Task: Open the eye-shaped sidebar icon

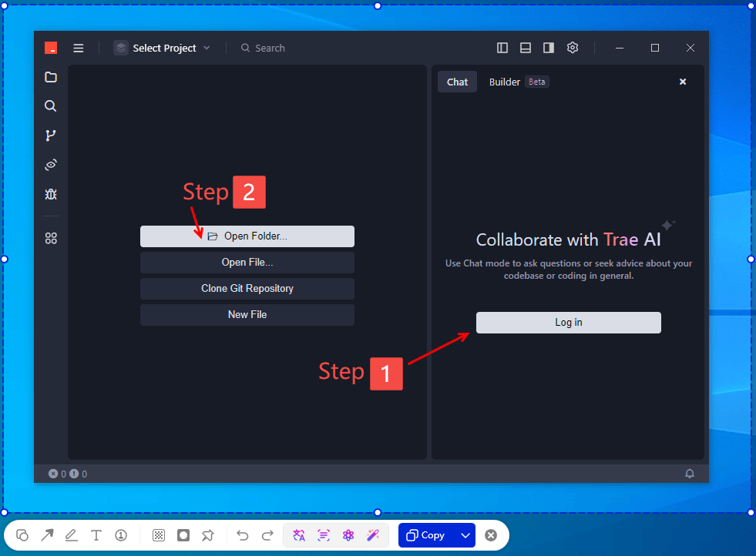Action: point(51,165)
